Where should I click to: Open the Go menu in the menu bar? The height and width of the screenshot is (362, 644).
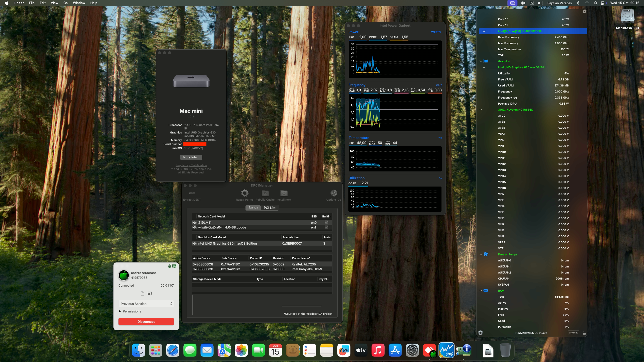65,3
